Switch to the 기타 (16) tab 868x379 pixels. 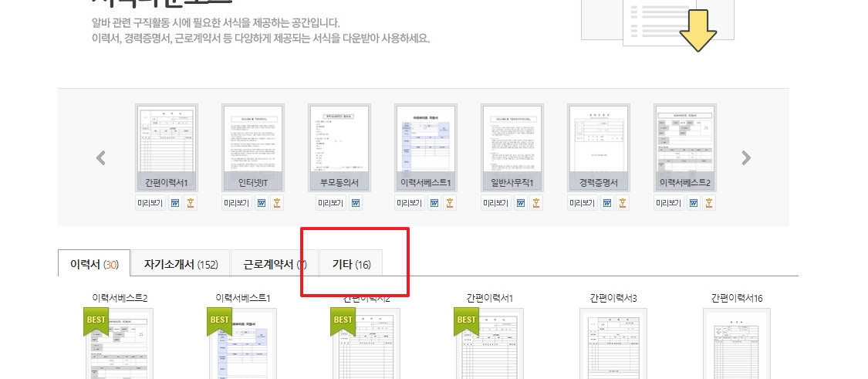pyautogui.click(x=351, y=264)
